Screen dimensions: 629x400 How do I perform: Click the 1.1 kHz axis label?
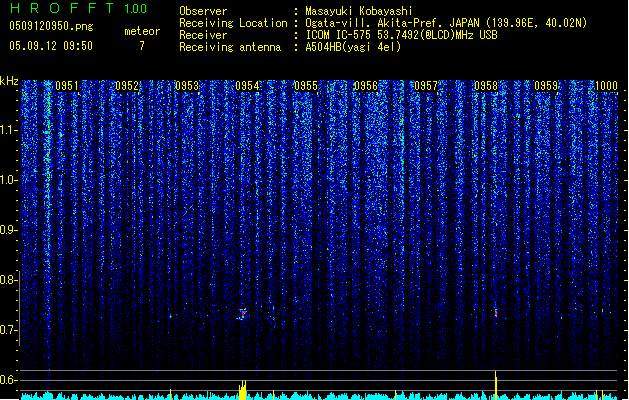click(x=9, y=130)
